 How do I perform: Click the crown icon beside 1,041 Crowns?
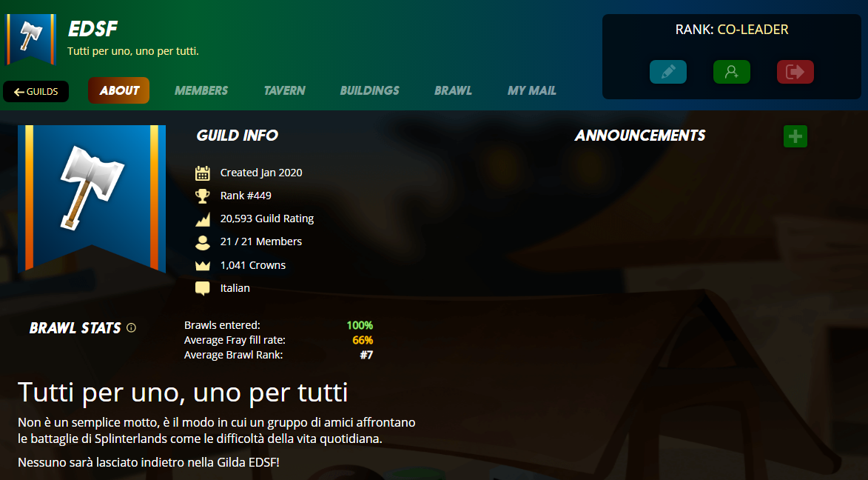(x=203, y=265)
